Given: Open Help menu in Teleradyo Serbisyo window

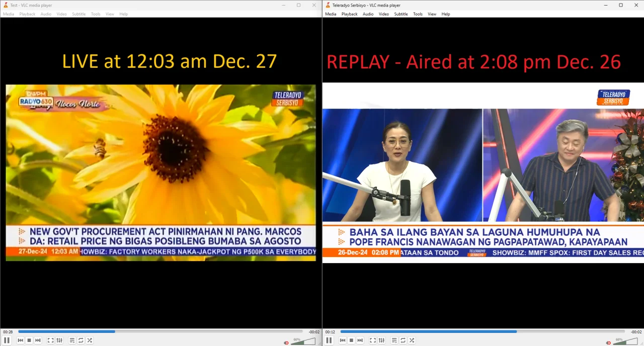Looking at the screenshot, I should click(x=445, y=14).
